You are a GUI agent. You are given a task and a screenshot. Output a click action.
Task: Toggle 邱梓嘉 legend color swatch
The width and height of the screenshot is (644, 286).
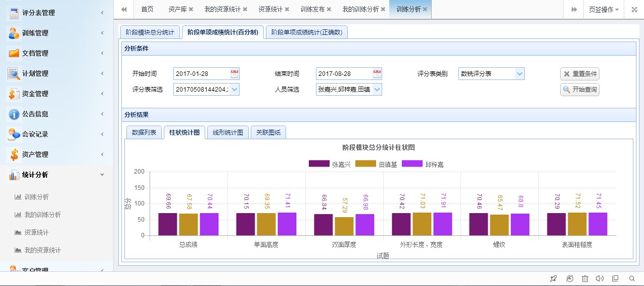click(412, 164)
